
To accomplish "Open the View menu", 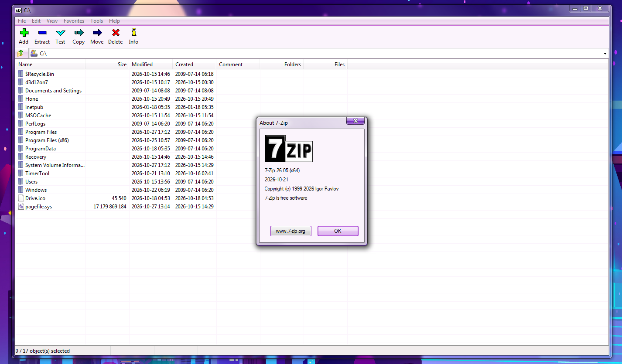I will pyautogui.click(x=52, y=20).
